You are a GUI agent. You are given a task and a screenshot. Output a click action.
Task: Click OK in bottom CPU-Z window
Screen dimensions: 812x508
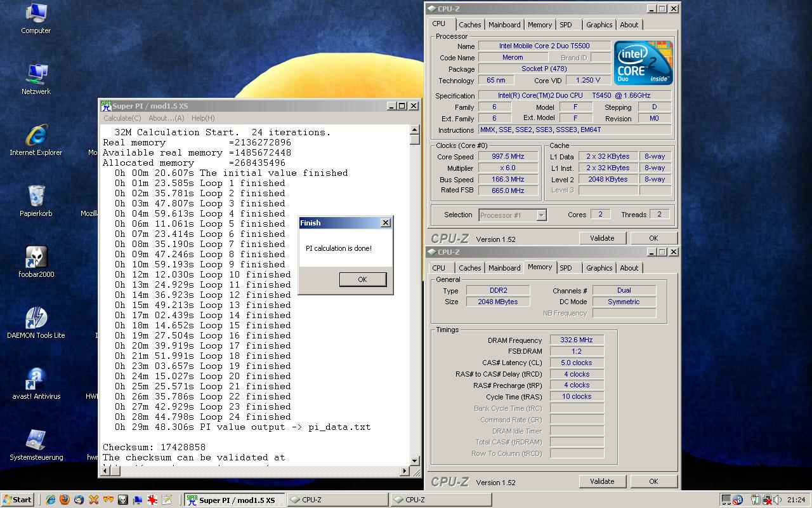(653, 481)
